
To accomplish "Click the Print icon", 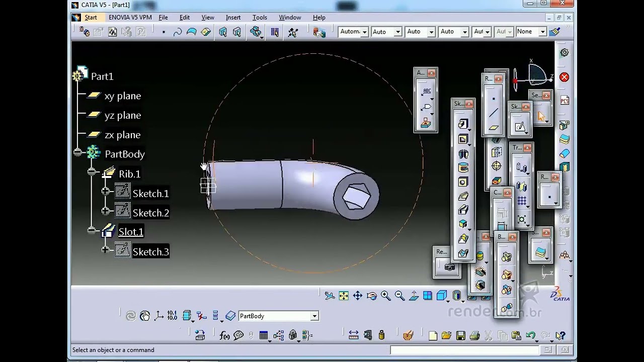I will point(474,335).
